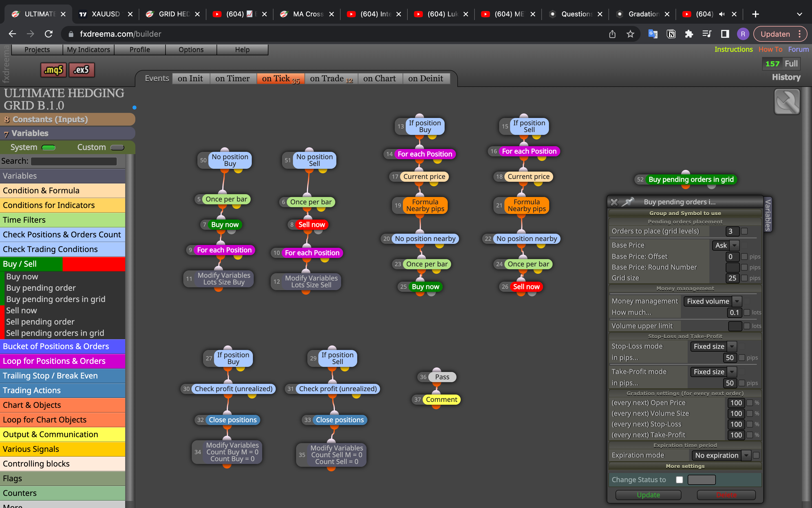812x508 pixels.
Task: Click the Change Status color field
Action: click(x=701, y=480)
